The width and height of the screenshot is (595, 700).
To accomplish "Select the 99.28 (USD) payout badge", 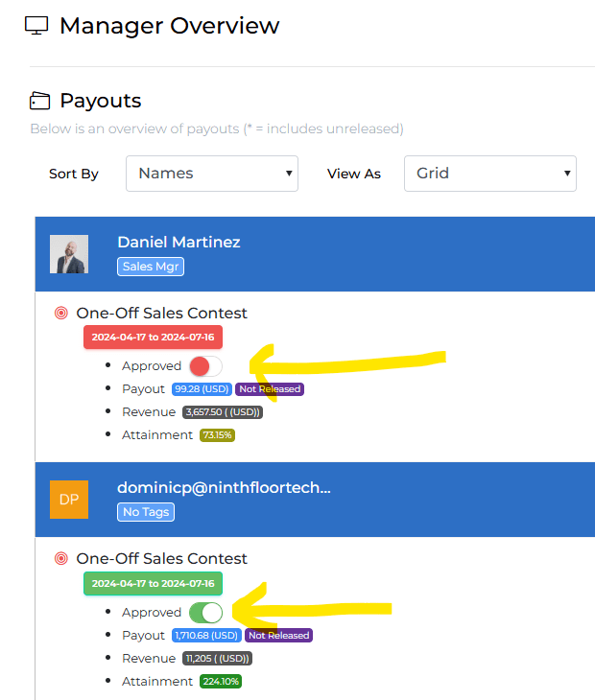I will tap(202, 389).
